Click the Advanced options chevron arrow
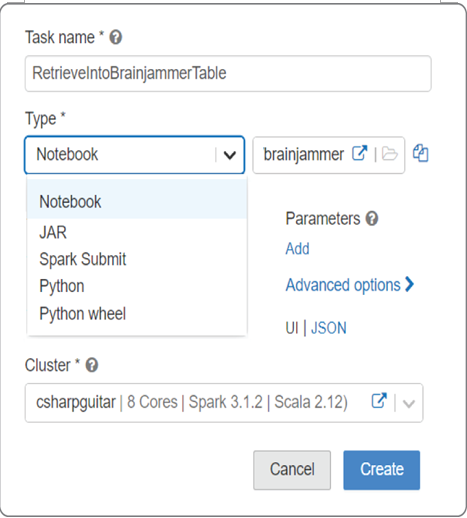 click(x=409, y=284)
